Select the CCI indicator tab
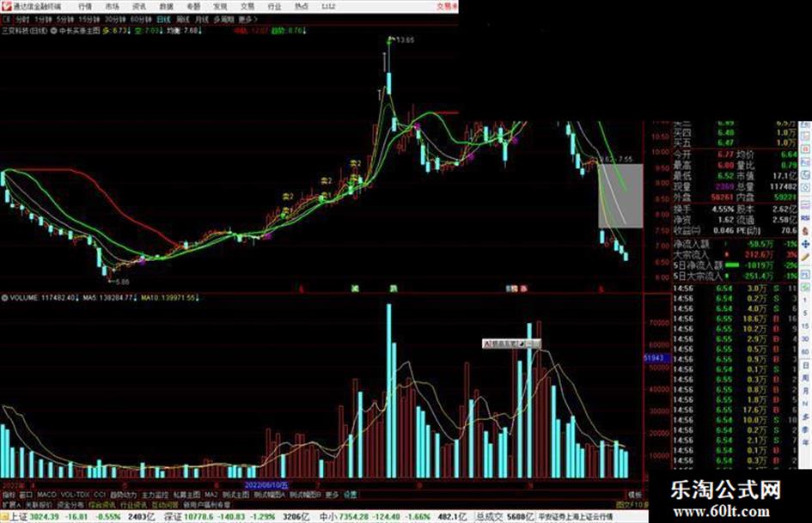 (100, 495)
